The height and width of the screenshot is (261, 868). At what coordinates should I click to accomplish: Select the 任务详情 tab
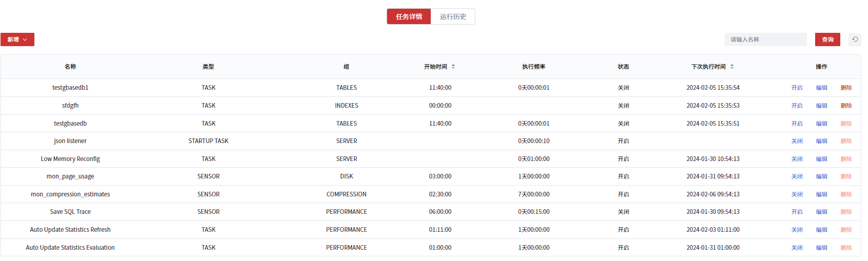409,16
